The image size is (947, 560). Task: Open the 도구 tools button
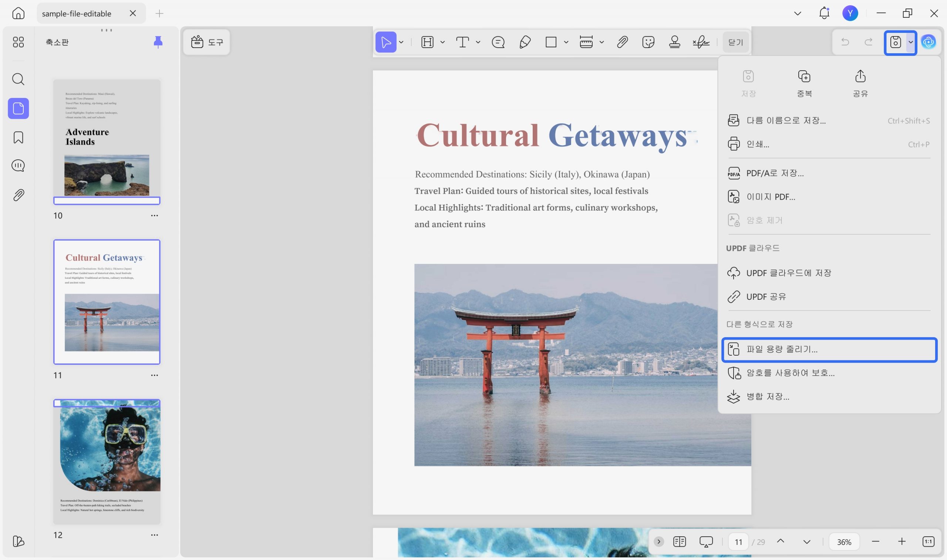(x=207, y=42)
